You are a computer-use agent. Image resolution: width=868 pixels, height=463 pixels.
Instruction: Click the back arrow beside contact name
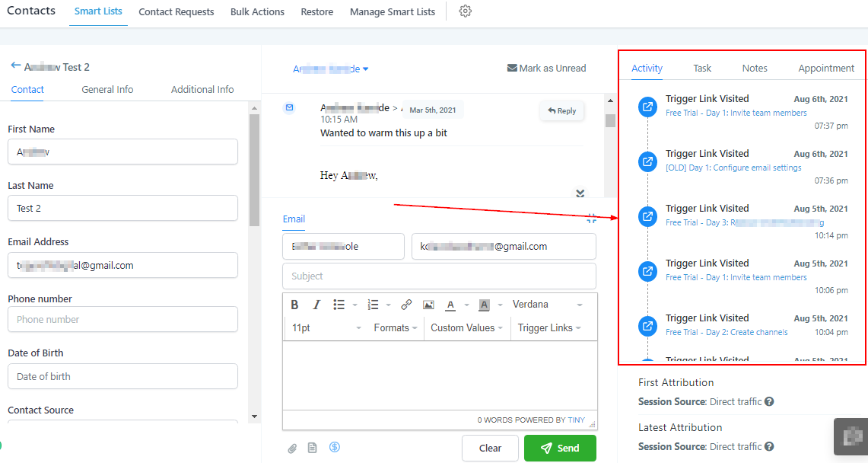[15, 66]
